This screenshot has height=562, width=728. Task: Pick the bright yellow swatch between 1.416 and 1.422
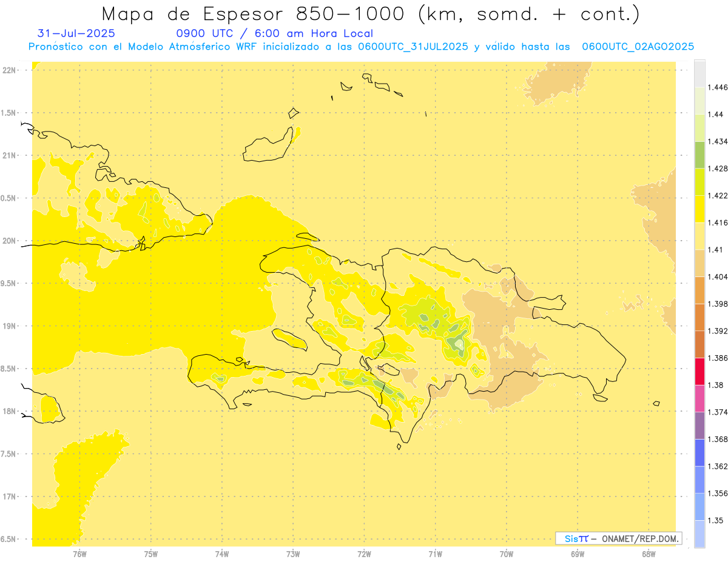coord(699,209)
